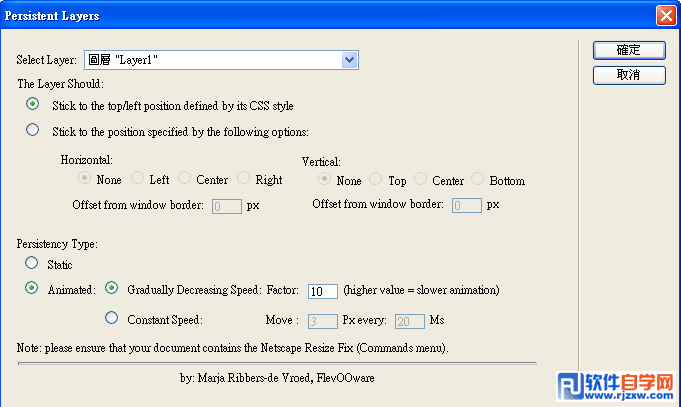The image size is (681, 407).
Task: Select Horizontal None radio button
Action: (84, 178)
